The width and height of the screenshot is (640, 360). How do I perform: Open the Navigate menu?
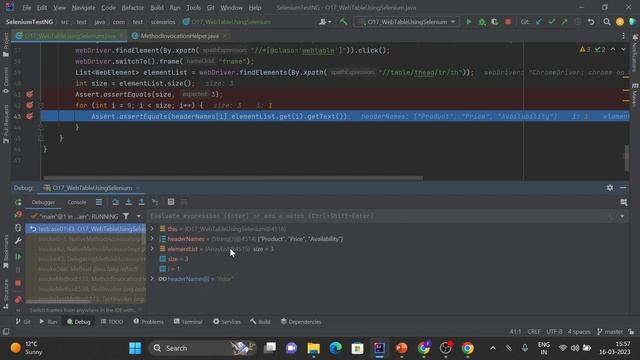click(x=83, y=8)
